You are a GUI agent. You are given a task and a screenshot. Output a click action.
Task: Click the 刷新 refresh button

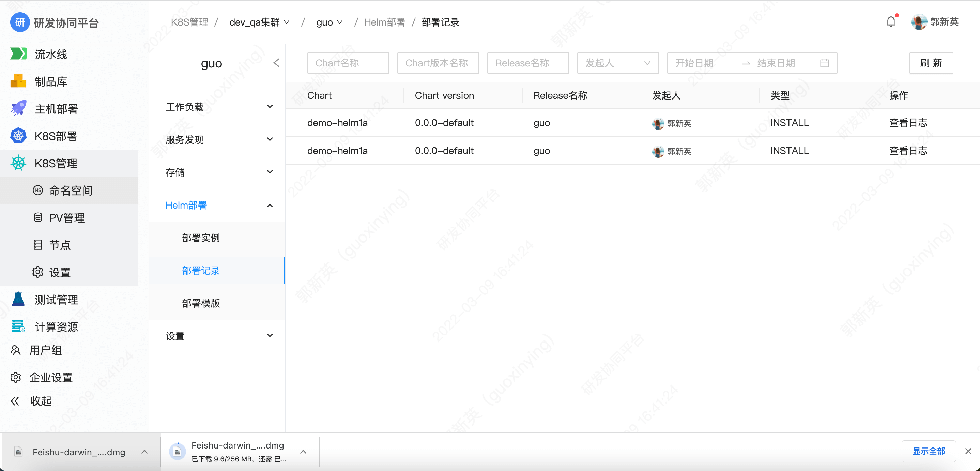(931, 63)
